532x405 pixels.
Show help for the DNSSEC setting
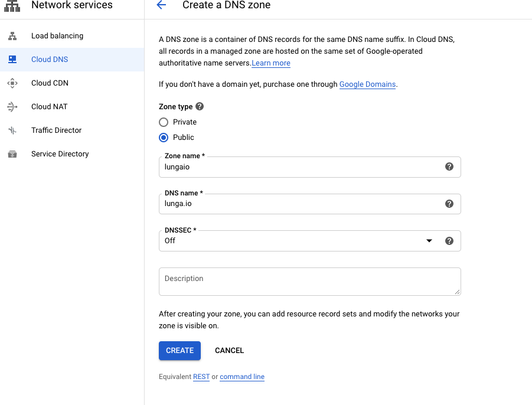click(x=449, y=241)
